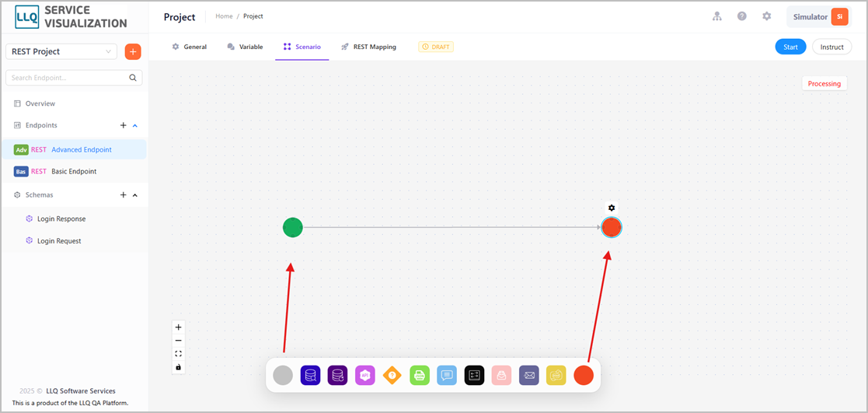The width and height of the screenshot is (868, 413).
Task: Go to Home in breadcrumb
Action: tap(225, 16)
